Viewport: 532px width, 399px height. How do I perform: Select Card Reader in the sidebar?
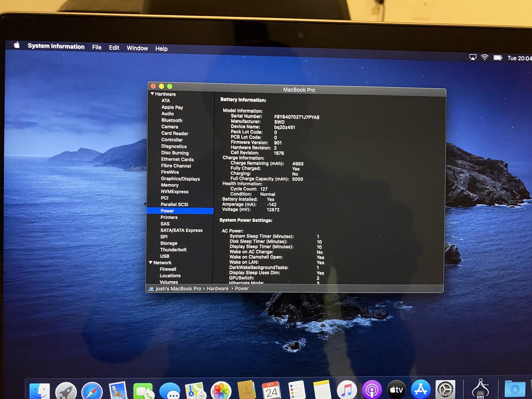point(175,133)
